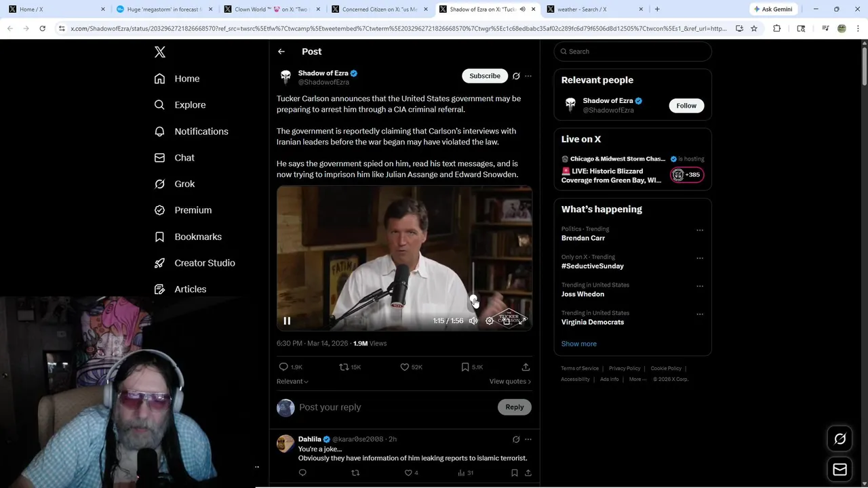Open more options for Joss Whedon trend
The width and height of the screenshot is (868, 488).
(x=700, y=286)
